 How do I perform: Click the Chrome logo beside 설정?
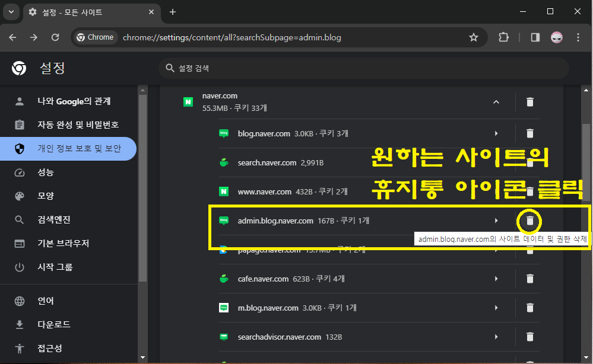19,68
